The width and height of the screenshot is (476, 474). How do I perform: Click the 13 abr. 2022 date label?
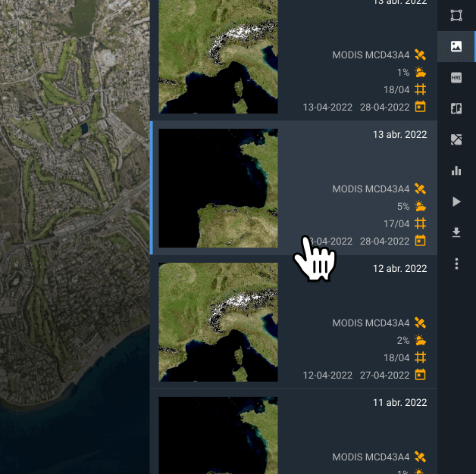(399, 135)
